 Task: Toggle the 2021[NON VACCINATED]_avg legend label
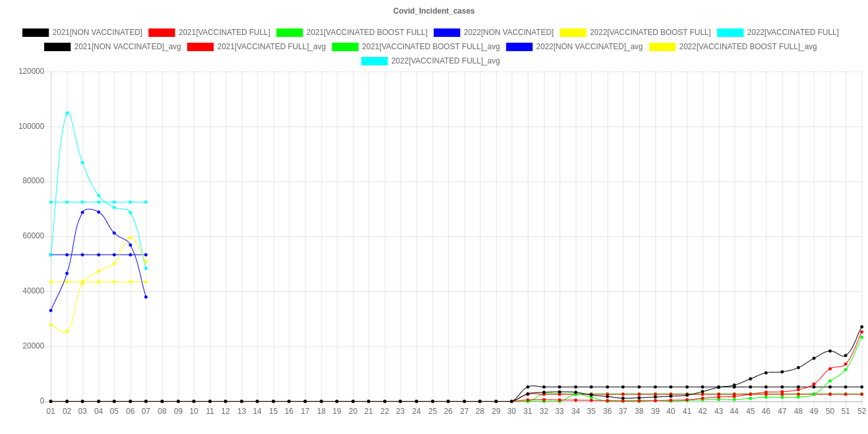coord(128,47)
